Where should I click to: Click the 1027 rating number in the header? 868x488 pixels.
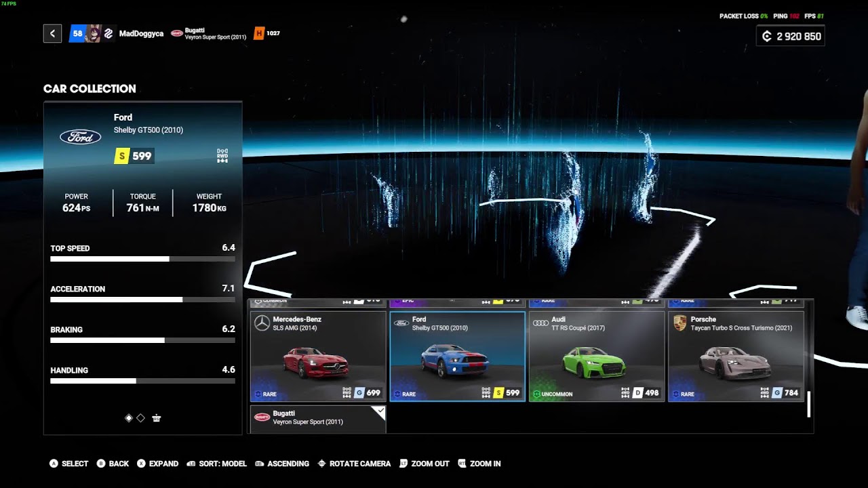point(273,33)
